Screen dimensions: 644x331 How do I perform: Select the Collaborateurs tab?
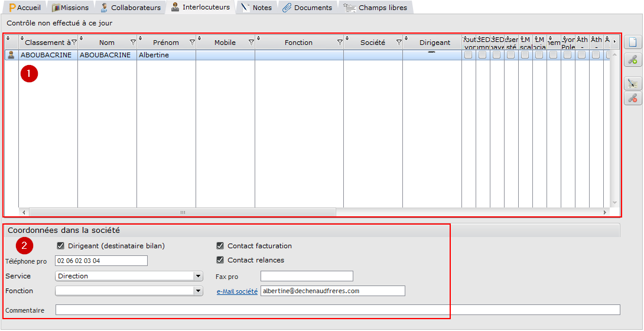(x=130, y=8)
